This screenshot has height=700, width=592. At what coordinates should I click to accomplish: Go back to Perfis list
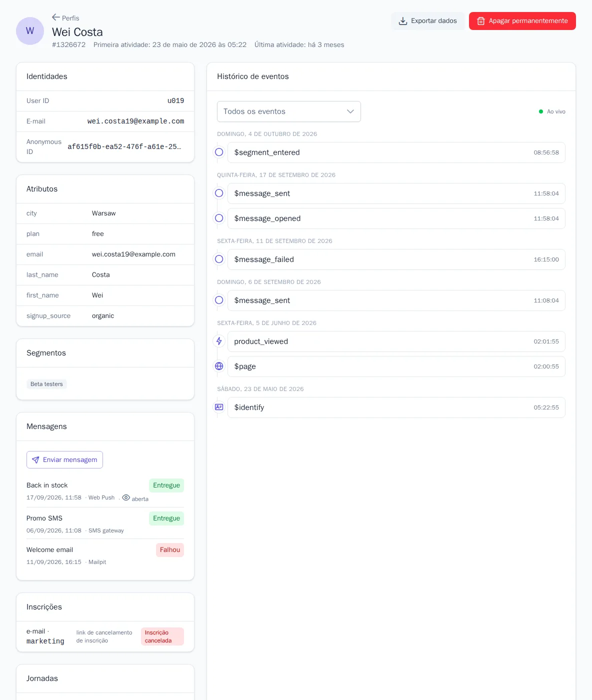coord(65,18)
